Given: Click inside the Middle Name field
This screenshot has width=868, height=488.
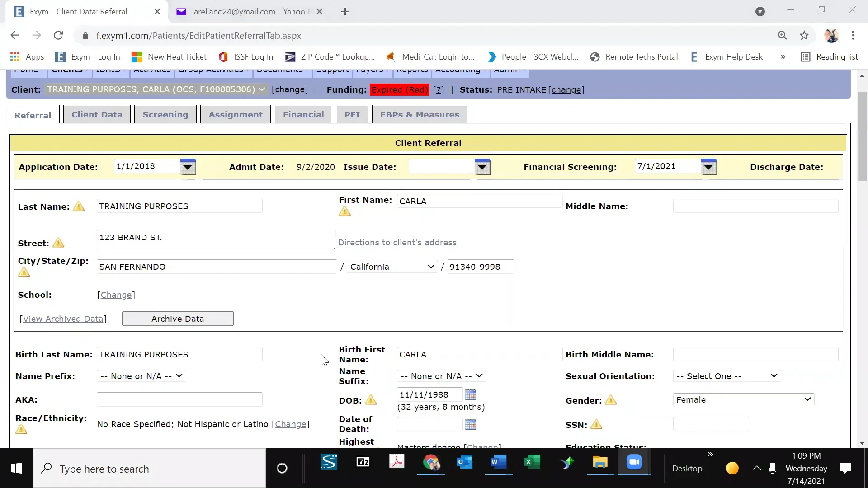Looking at the screenshot, I should point(754,206).
